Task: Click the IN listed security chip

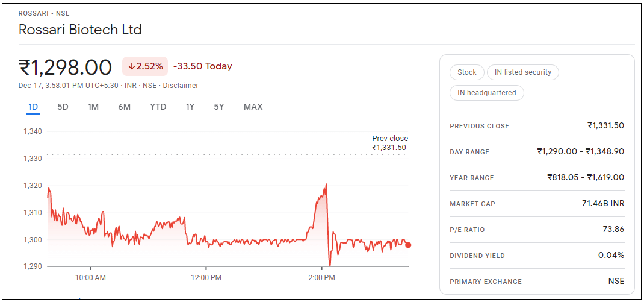Action: 523,72
